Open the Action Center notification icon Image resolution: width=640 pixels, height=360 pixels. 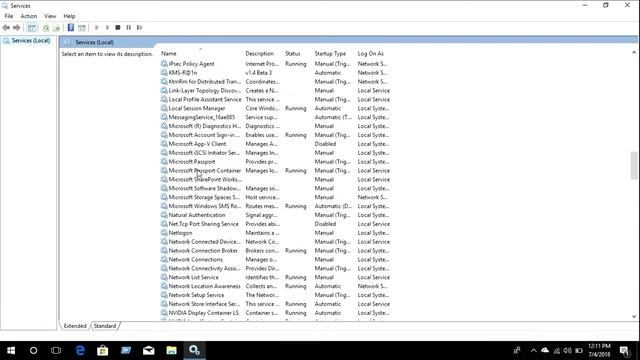(x=625, y=351)
